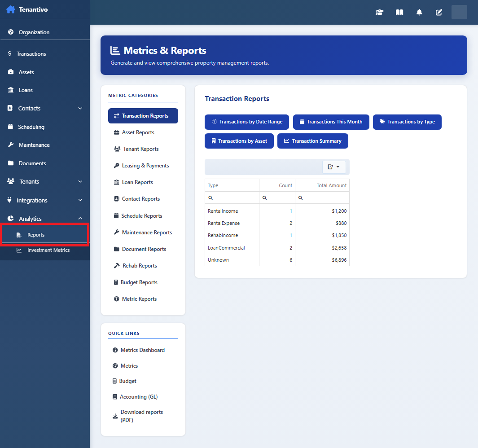Screen dimensions: 478x448
Task: Open the book documentation icon in header
Action: (x=399, y=12)
